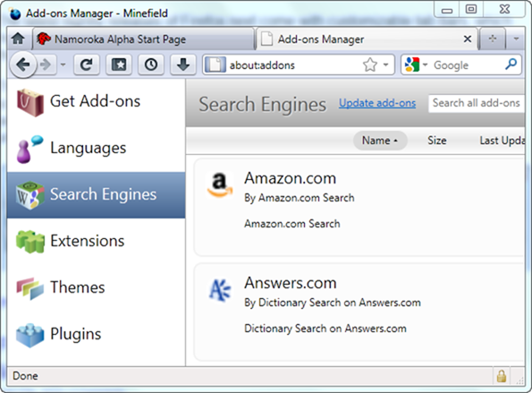The width and height of the screenshot is (532, 393).
Task: Open the search engine selector dropdown
Action: coord(425,64)
